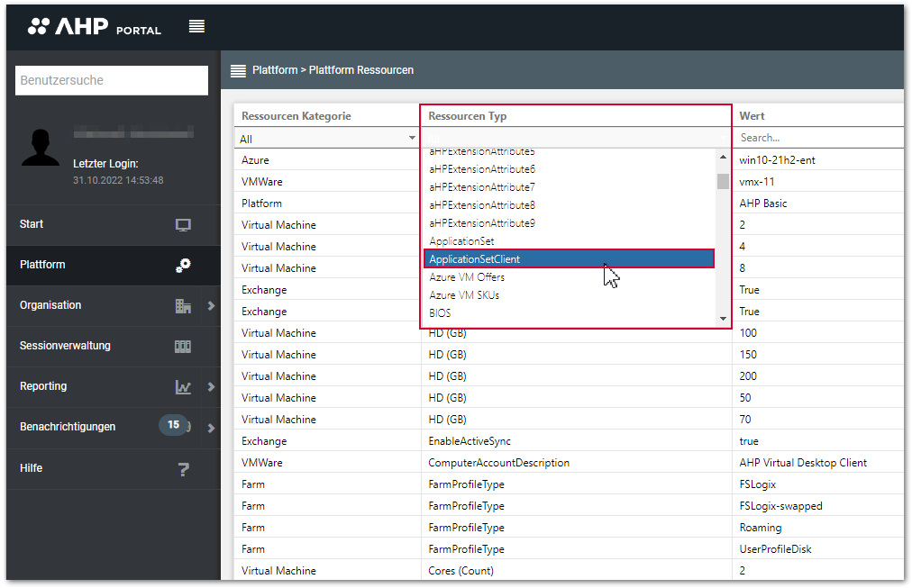The height and width of the screenshot is (588, 912).
Task: Click the Roaming value cell
Action: pyautogui.click(x=818, y=528)
